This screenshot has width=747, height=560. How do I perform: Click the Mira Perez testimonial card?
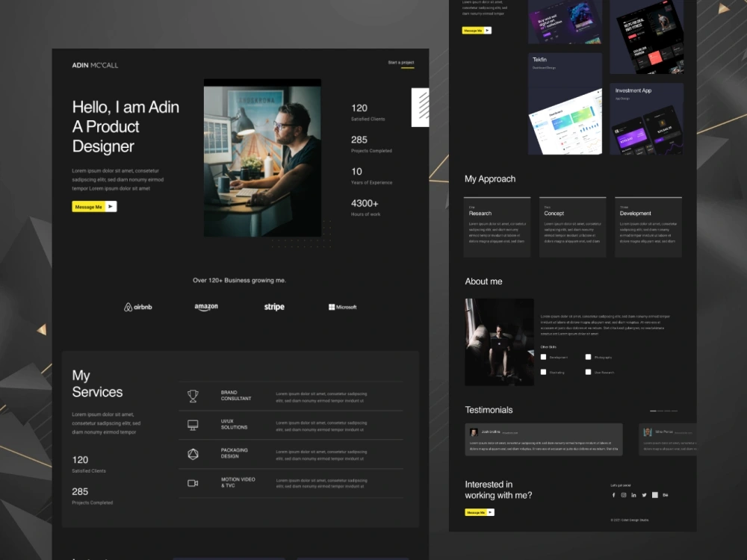pos(668,440)
